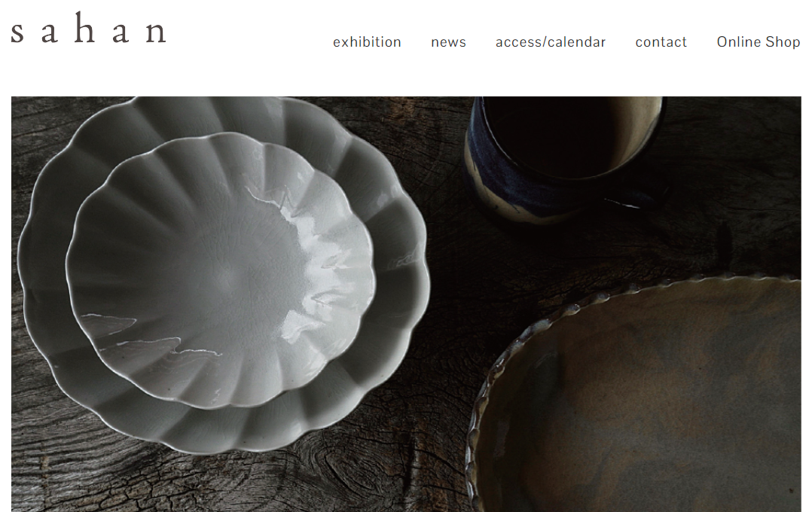Click the final n of the sahan logo
Viewport: 812px width, 512px height.
tap(156, 32)
